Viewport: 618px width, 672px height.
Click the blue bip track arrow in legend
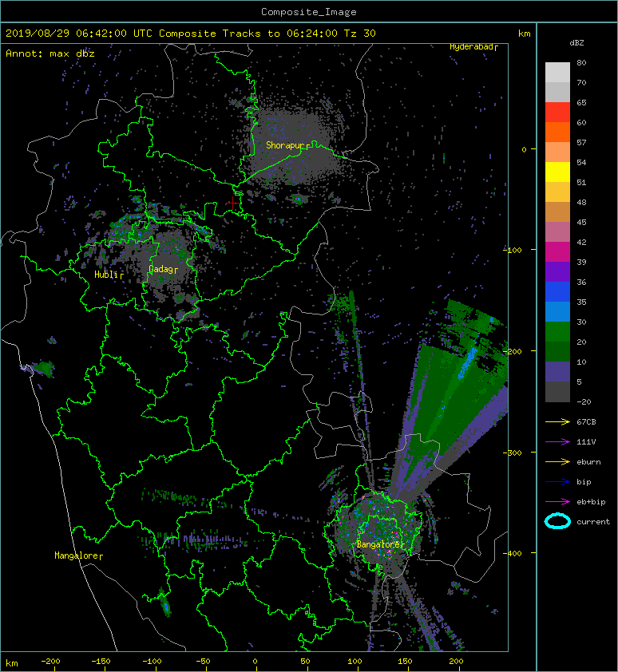coord(557,482)
